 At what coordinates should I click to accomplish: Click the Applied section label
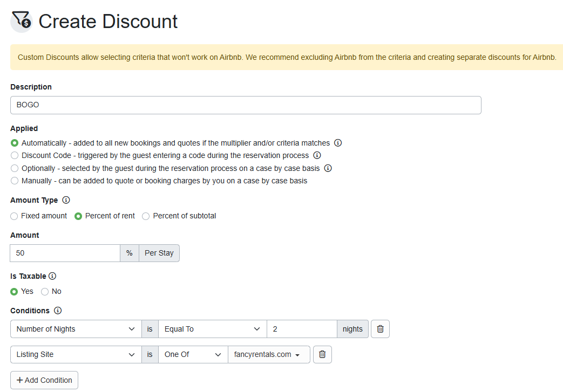point(24,128)
